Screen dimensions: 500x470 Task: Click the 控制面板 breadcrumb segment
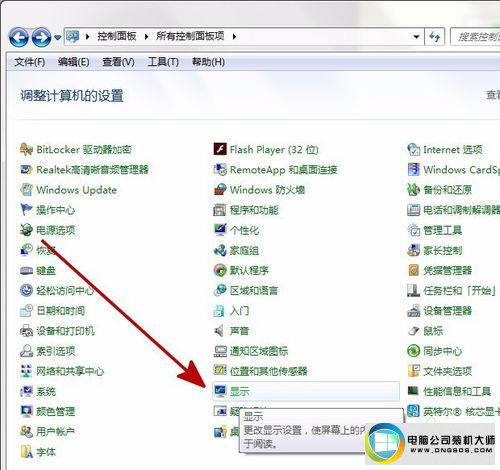(x=117, y=36)
